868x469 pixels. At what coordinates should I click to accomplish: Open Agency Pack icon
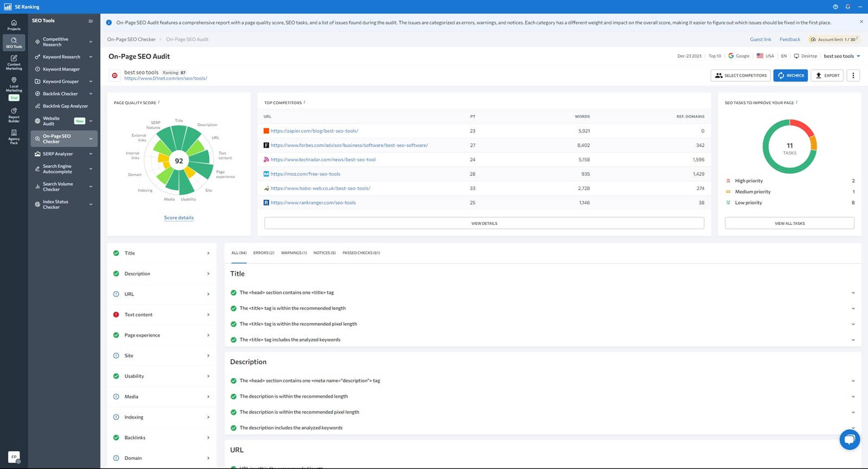point(14,136)
